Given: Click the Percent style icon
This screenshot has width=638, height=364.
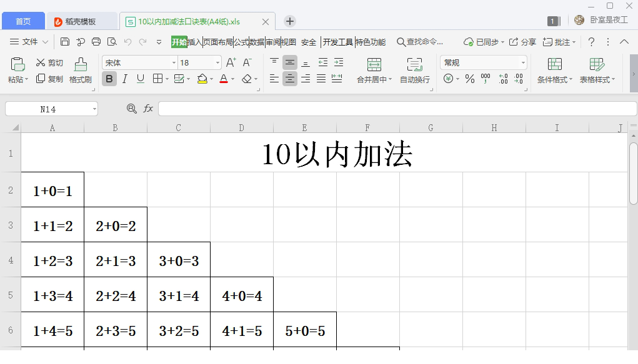Looking at the screenshot, I should 470,79.
